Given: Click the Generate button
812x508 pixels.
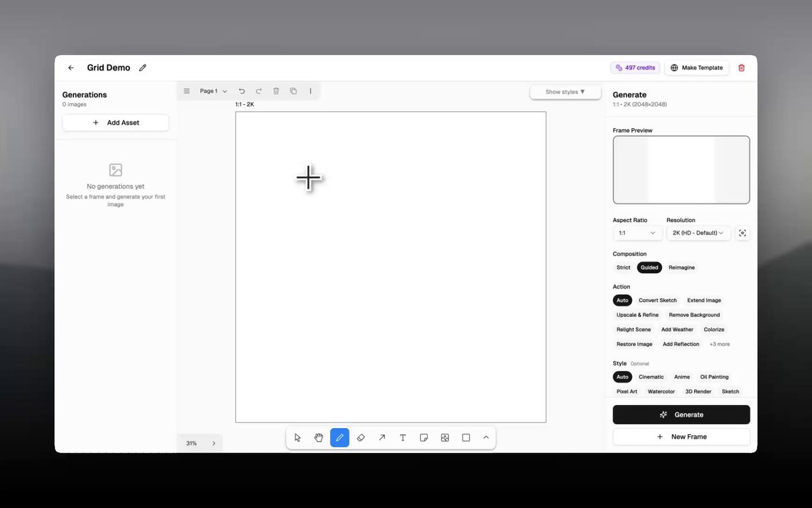Looking at the screenshot, I should click(681, 415).
